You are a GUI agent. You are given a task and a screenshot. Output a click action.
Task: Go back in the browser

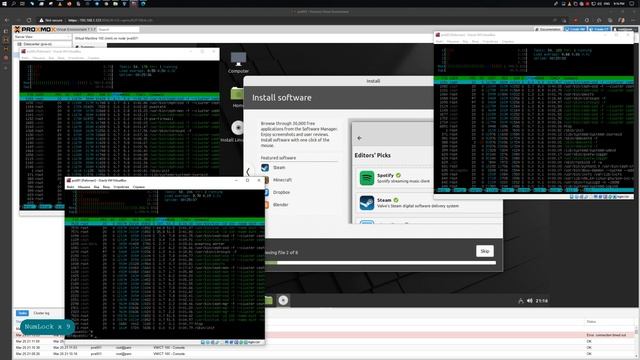click(x=7, y=20)
